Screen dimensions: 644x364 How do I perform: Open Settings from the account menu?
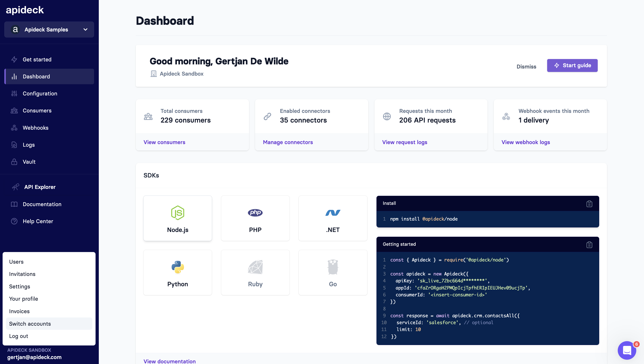49,286
